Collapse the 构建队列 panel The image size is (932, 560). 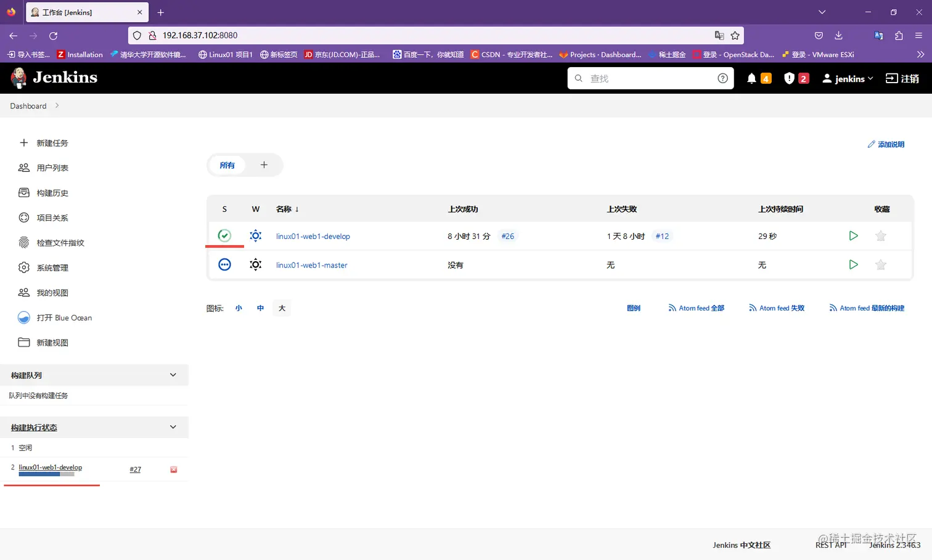point(173,375)
